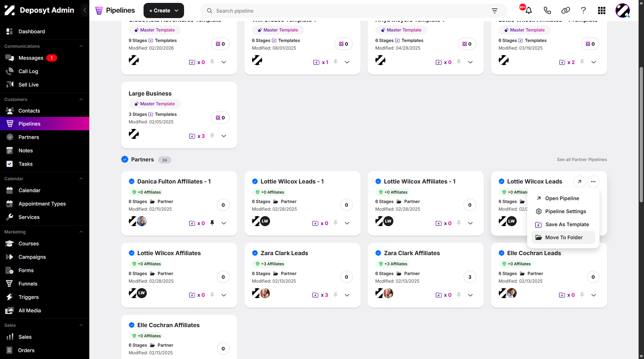Toggle pin on Elle Cochran Leads card

pyautogui.click(x=582, y=295)
